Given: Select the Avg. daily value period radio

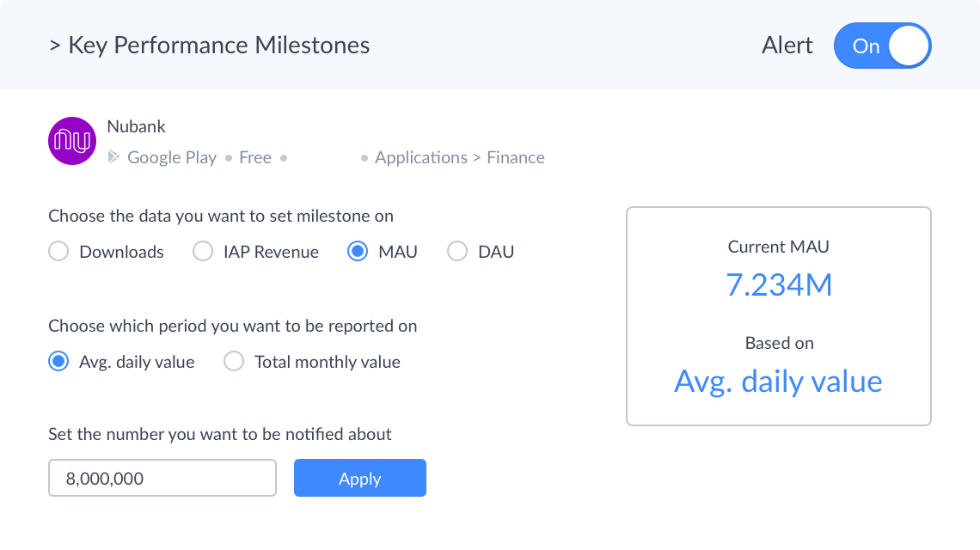Looking at the screenshot, I should [58, 362].
